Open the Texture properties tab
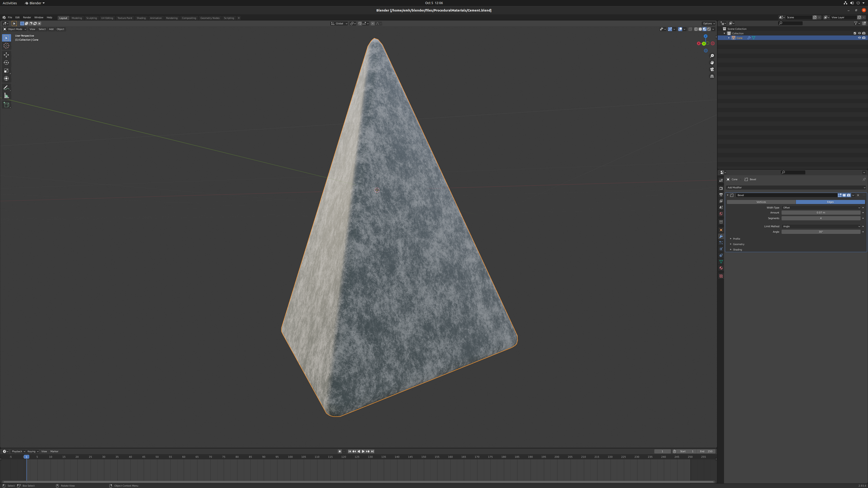Image resolution: width=868 pixels, height=488 pixels. 721,276
